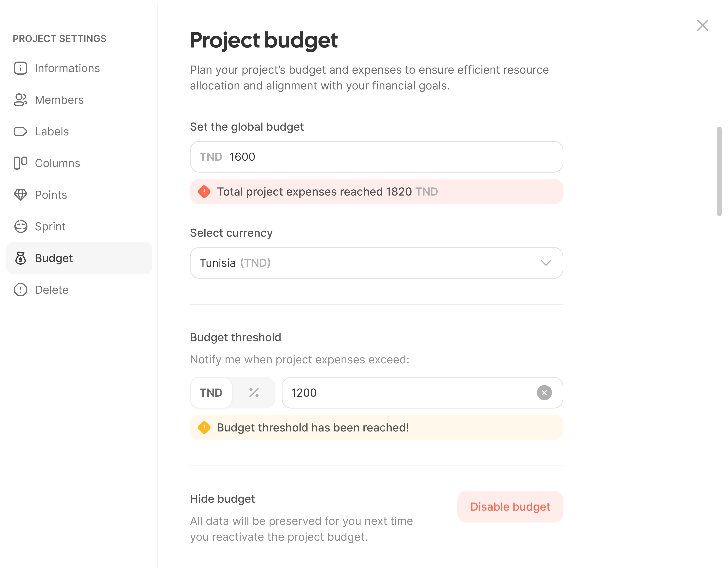Click the Sprint icon in sidebar

tap(20, 227)
